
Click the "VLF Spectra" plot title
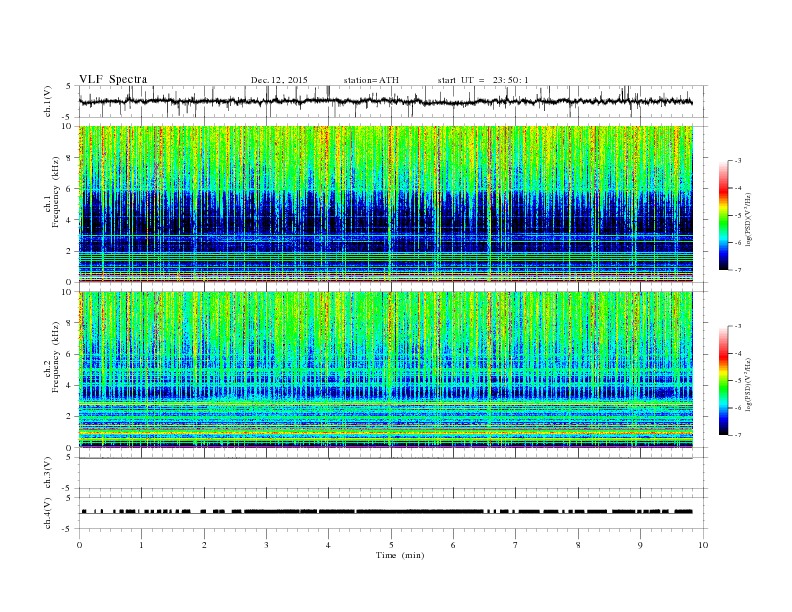pos(113,79)
